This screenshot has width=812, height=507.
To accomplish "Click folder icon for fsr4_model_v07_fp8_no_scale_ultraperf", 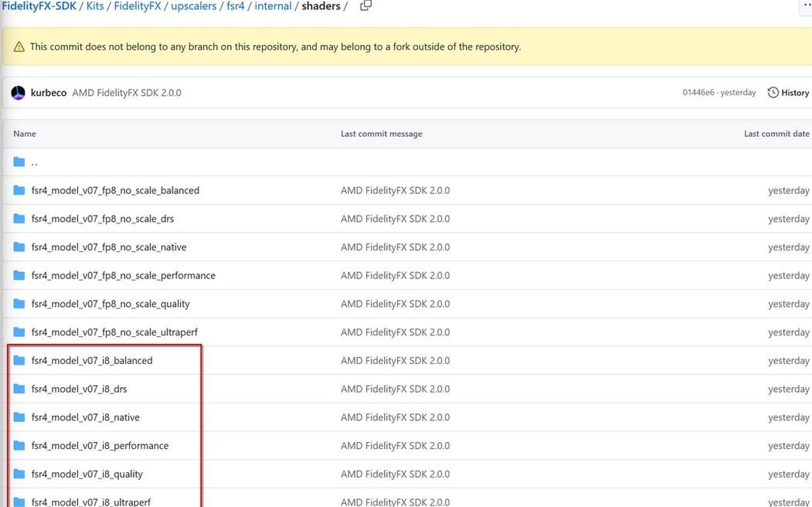I will coord(19,332).
